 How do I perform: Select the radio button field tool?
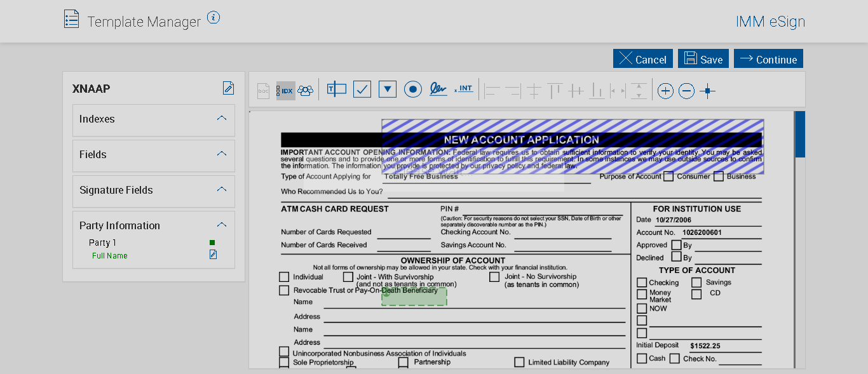coord(413,90)
